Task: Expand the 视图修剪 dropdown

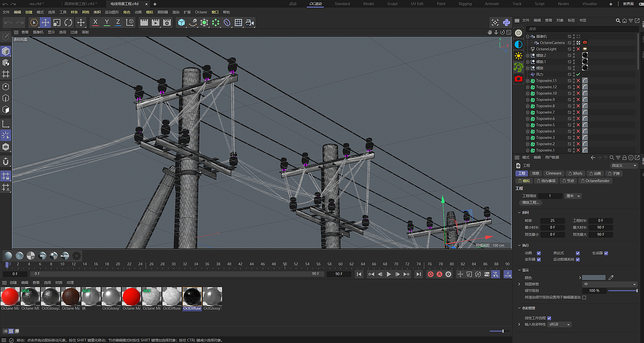Action: coord(609,284)
